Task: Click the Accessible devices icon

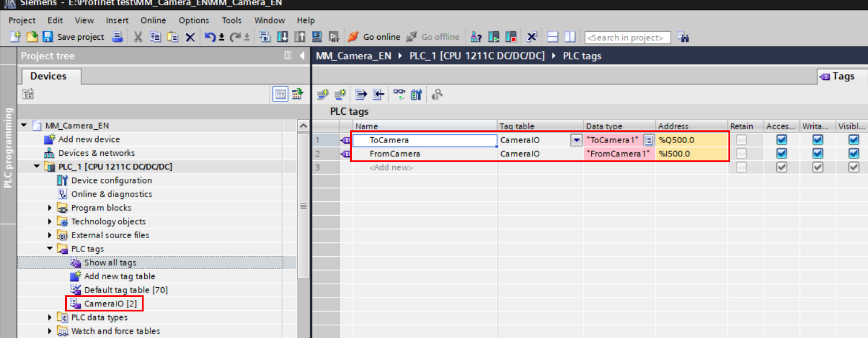Action: pos(476,37)
